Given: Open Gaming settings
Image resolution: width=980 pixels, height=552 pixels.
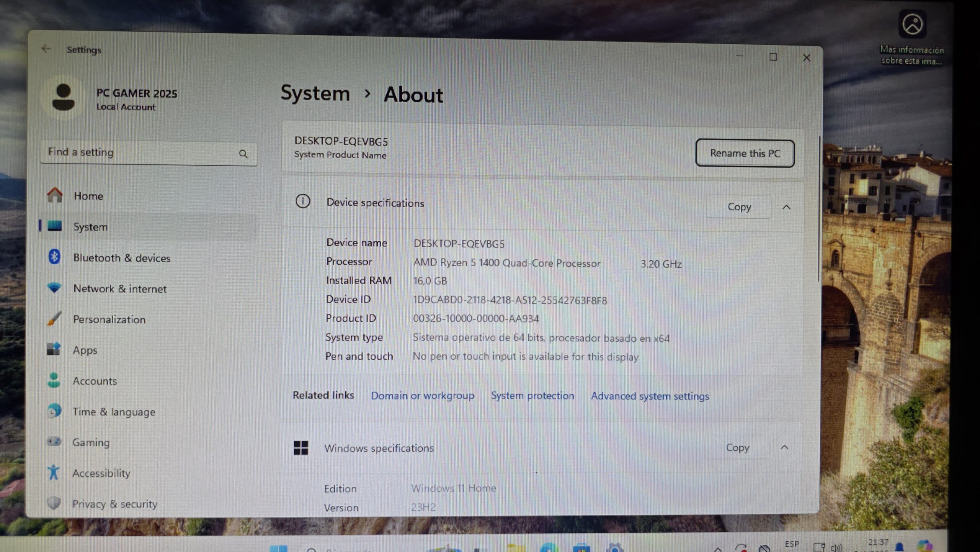Looking at the screenshot, I should (91, 442).
